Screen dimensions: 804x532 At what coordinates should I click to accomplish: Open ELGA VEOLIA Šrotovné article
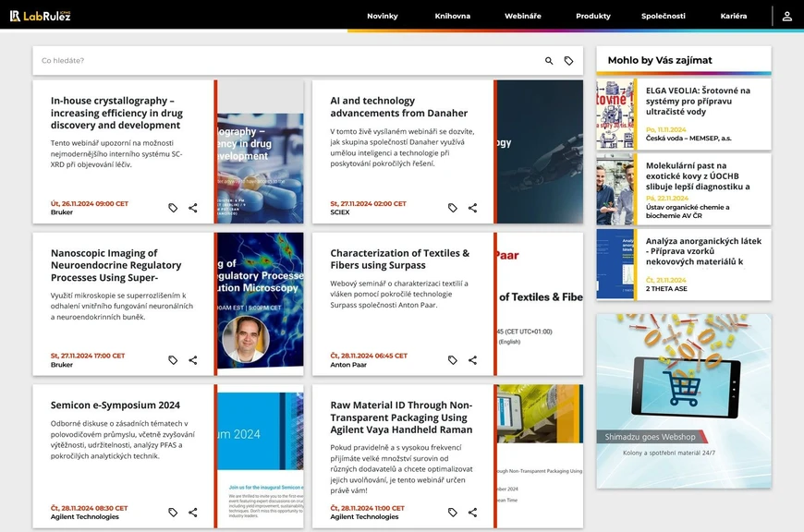point(698,101)
